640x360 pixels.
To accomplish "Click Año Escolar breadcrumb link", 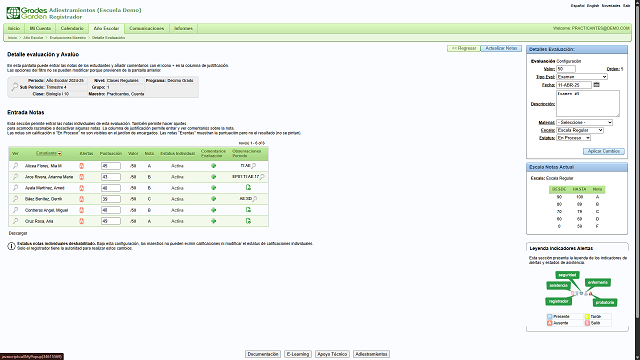I will [33, 38].
